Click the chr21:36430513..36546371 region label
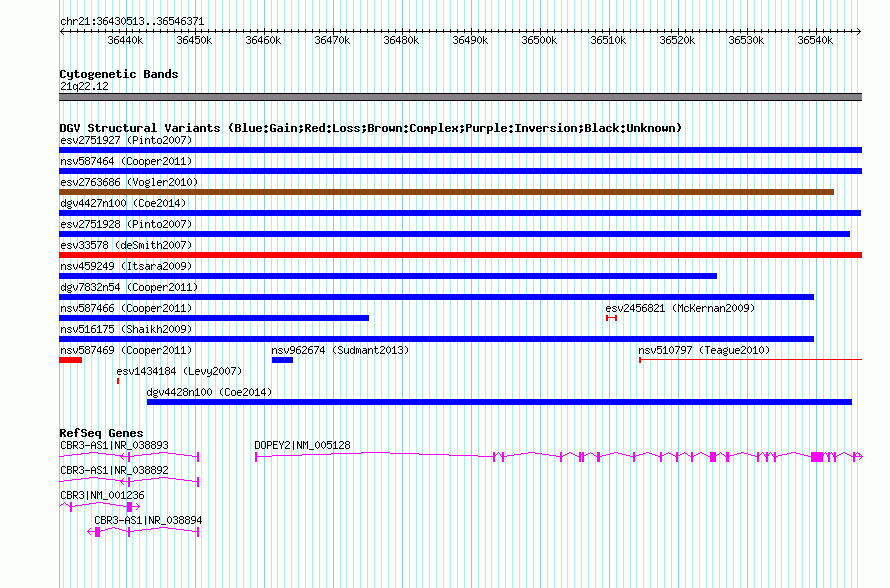This screenshot has width=890, height=588. [x=132, y=22]
